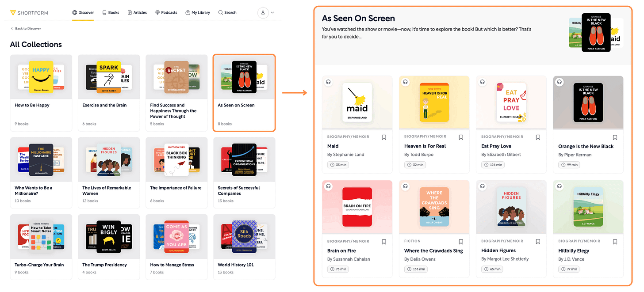Open Where the Crawdads Sing title
Screen dimensions: 644x292
pos(433,251)
